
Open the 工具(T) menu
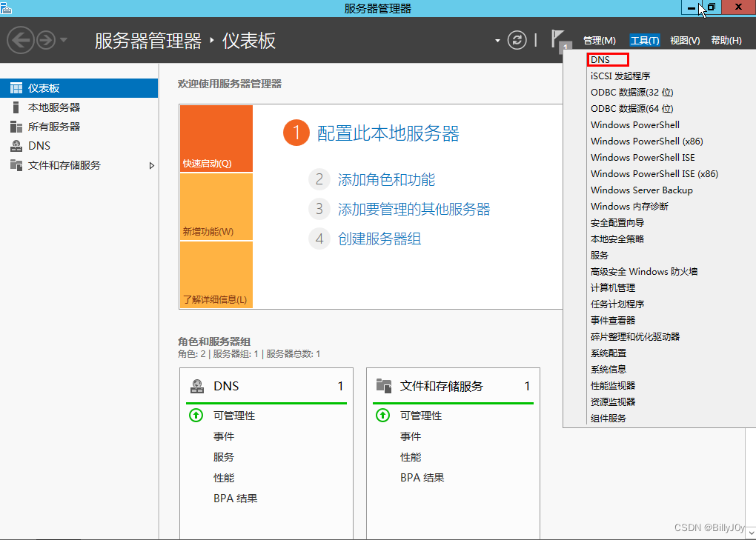[645, 41]
